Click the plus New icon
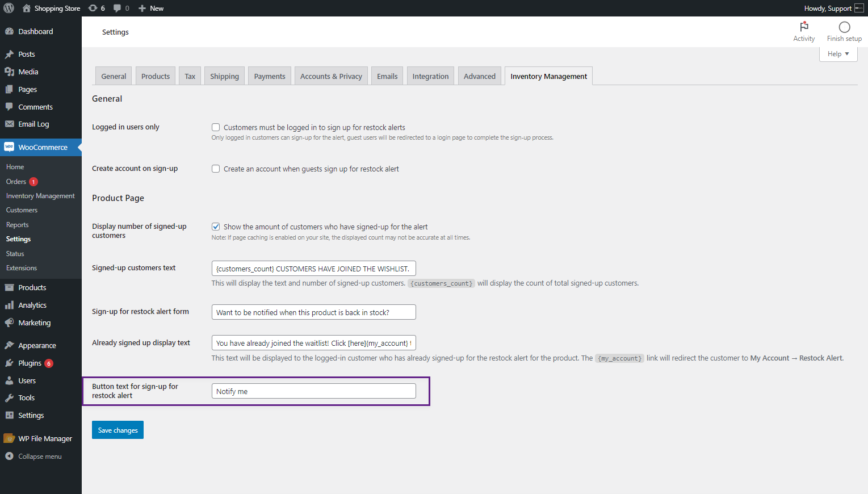This screenshot has width=868, height=494. [142, 8]
